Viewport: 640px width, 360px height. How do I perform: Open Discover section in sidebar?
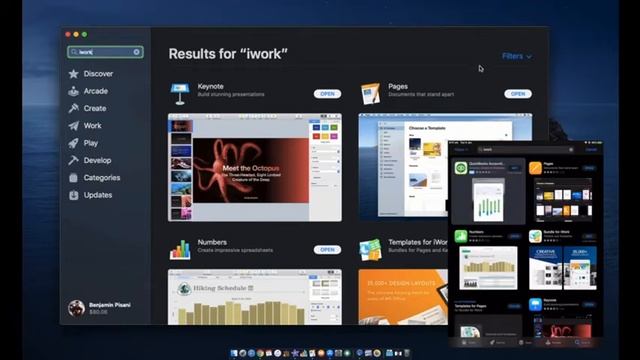(91, 74)
